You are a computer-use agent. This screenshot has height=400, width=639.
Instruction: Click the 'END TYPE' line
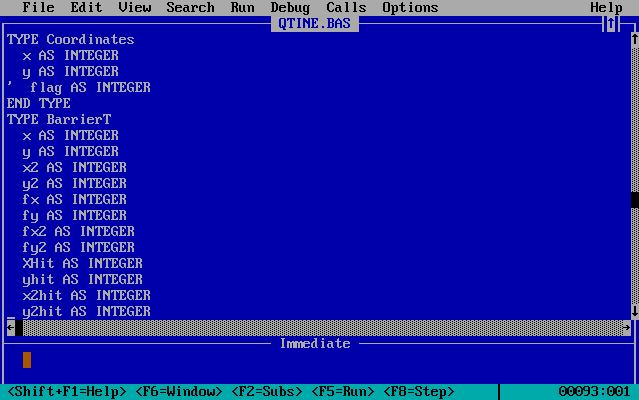pos(39,103)
